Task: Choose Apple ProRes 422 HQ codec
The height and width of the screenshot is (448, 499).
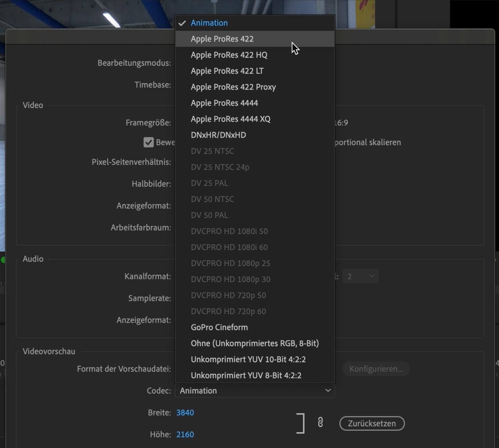Action: point(229,55)
